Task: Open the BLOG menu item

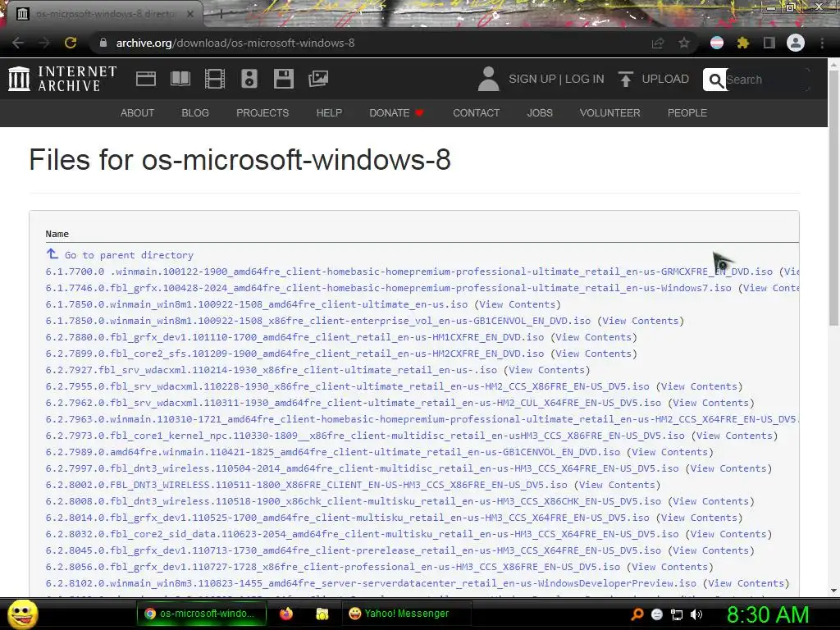Action: (x=195, y=113)
